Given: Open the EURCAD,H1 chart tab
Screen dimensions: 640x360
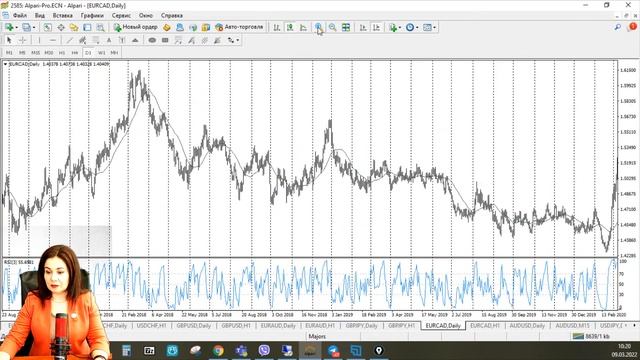Looking at the screenshot, I should 485,326.
